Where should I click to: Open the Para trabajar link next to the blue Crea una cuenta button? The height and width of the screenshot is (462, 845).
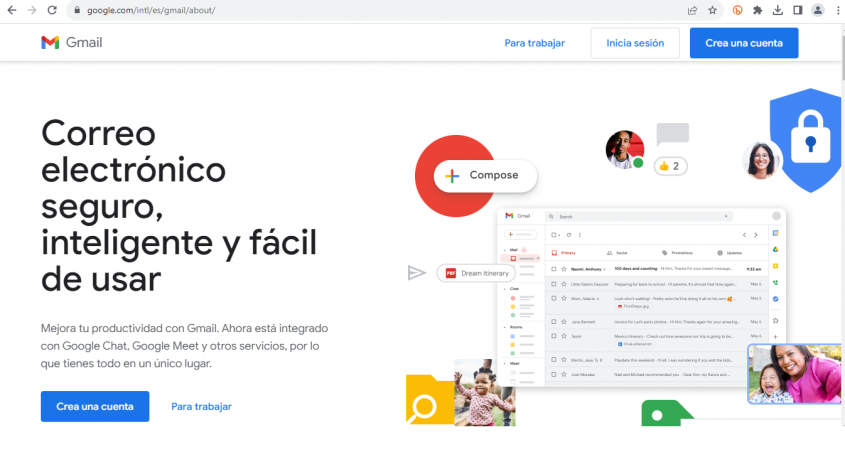click(201, 406)
